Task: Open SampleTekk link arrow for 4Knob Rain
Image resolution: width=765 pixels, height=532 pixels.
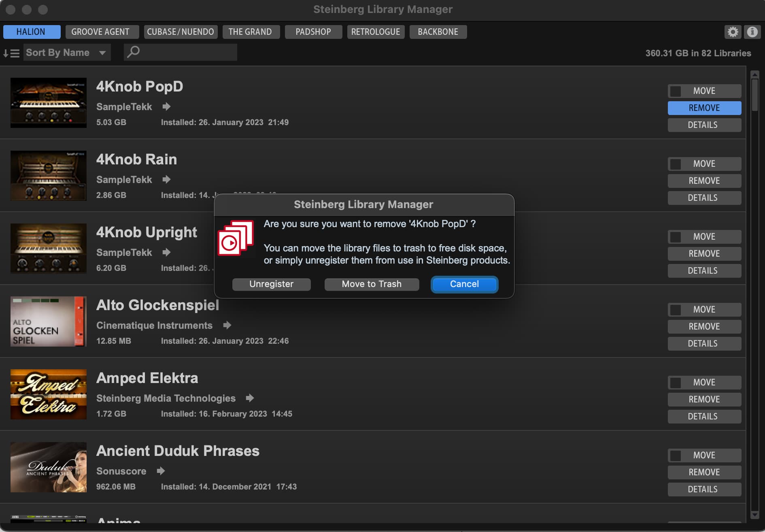Action: [166, 179]
